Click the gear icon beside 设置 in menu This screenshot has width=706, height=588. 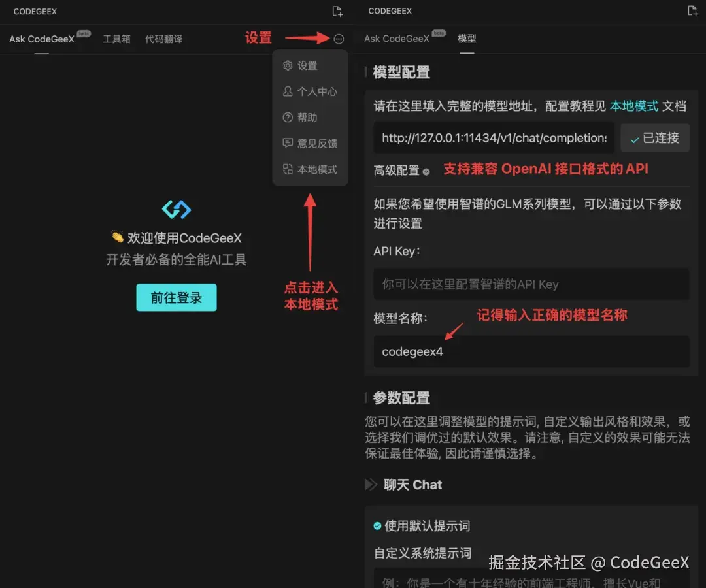point(287,65)
